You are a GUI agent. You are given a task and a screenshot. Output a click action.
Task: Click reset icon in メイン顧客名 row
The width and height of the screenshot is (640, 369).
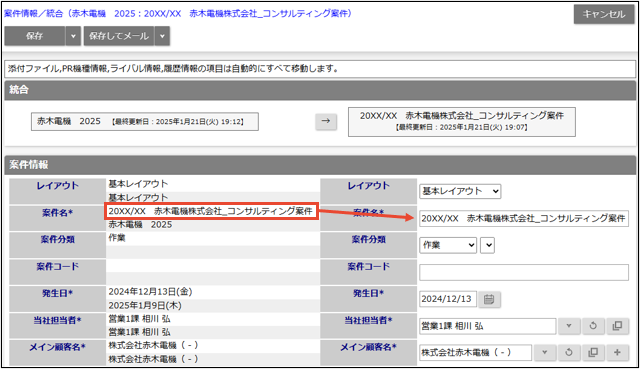coord(569,352)
